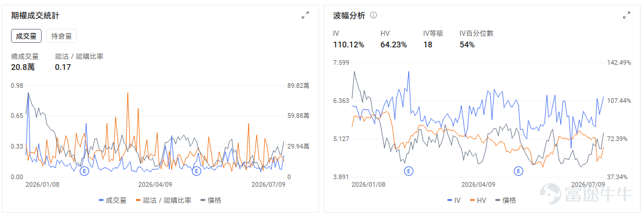Click the IV value 110.12%
The height and width of the screenshot is (215, 644).
348,45
